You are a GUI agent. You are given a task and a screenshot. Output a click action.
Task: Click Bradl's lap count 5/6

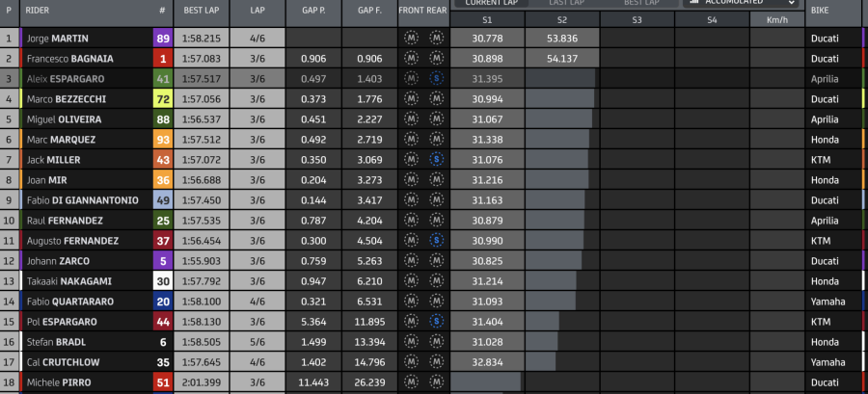(x=258, y=342)
